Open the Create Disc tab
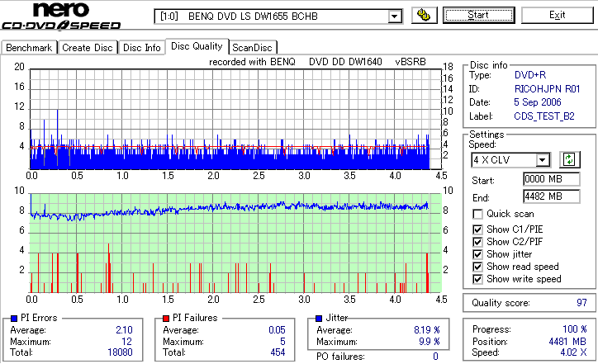Image resolution: width=598 pixels, height=364 pixels. click(x=88, y=48)
